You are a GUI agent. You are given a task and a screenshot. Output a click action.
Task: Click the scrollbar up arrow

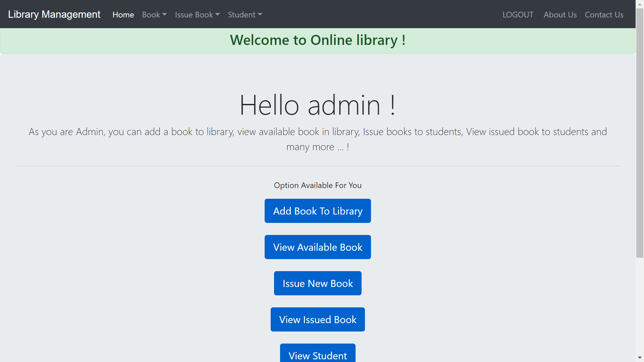(x=640, y=4)
